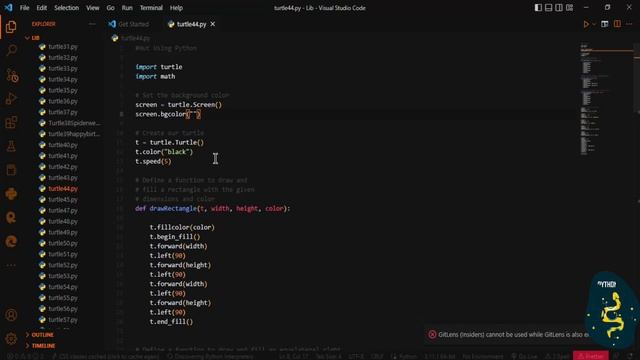Open the Explorer Views and More Actions ellipsis
640x360 pixels.
(92, 24)
